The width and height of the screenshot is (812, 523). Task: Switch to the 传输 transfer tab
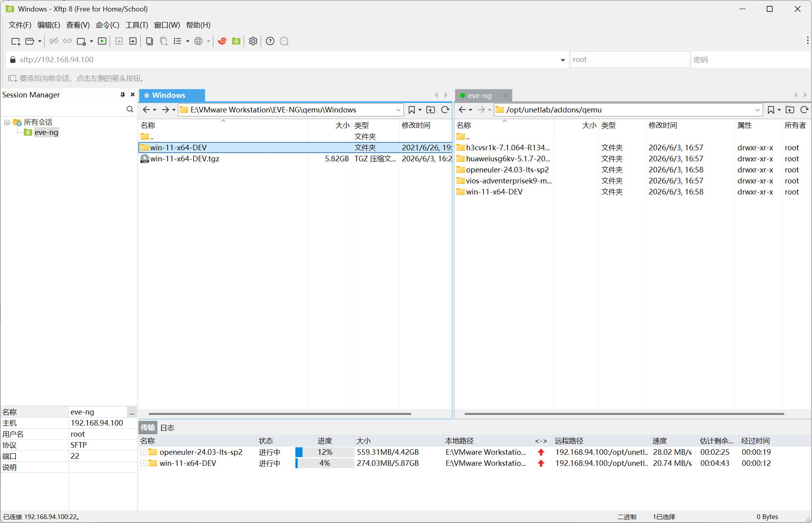coord(148,428)
